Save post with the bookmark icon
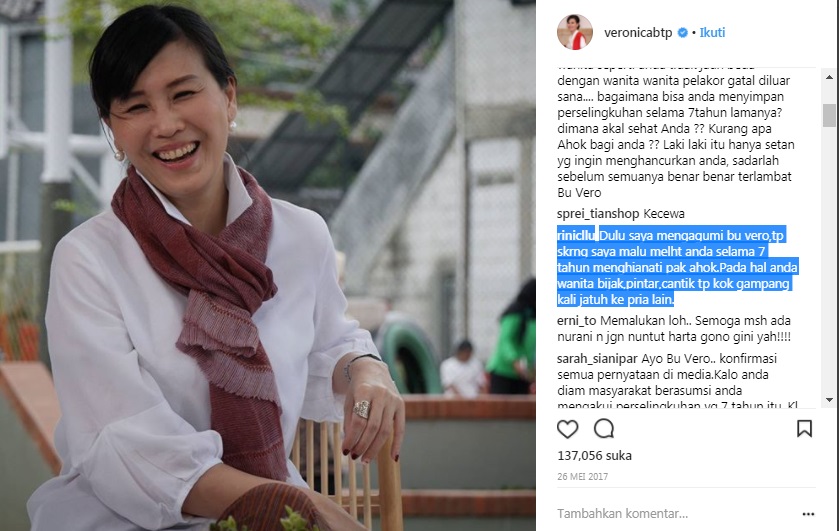 coord(804,428)
